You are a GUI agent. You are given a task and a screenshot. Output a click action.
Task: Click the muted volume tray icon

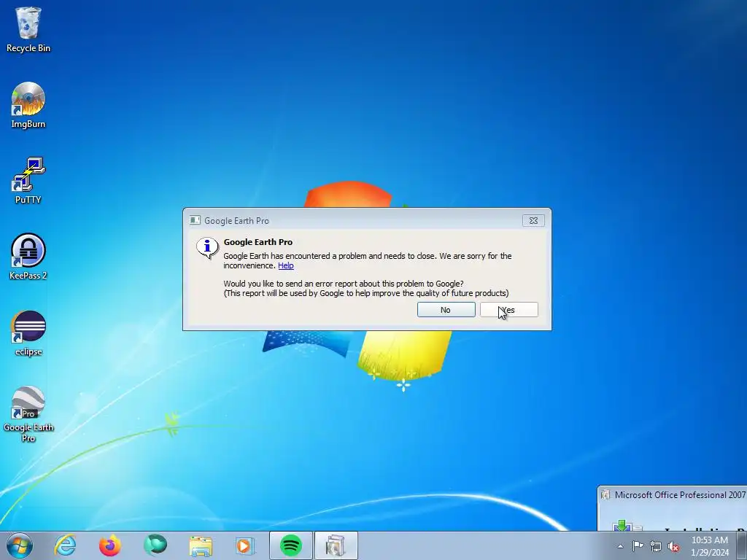pyautogui.click(x=673, y=546)
